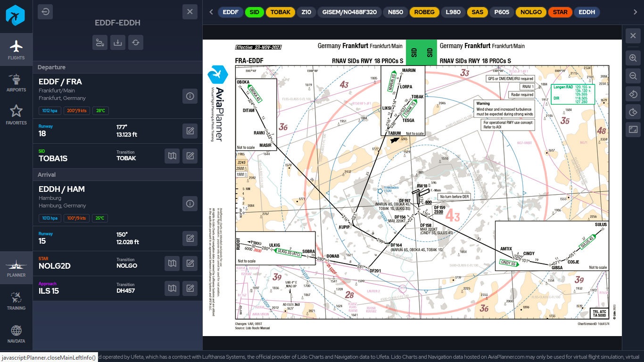Image resolution: width=644 pixels, height=362 pixels.
Task: Open the Airports section in sidebar
Action: pos(17,82)
